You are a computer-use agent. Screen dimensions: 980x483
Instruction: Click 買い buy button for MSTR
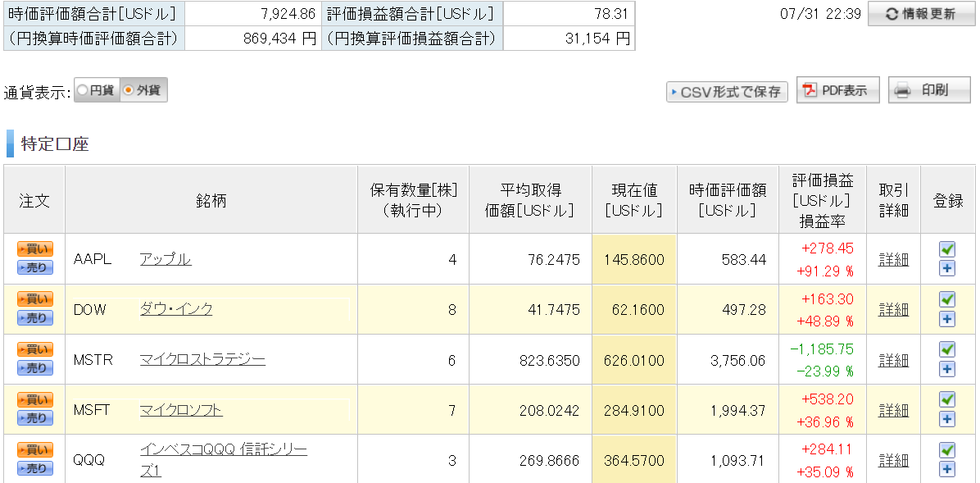[35, 349]
